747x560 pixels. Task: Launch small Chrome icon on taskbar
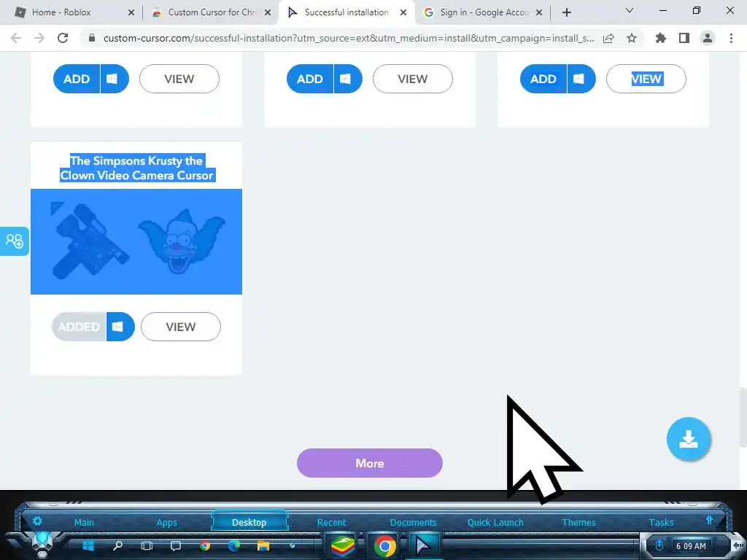[x=205, y=545]
